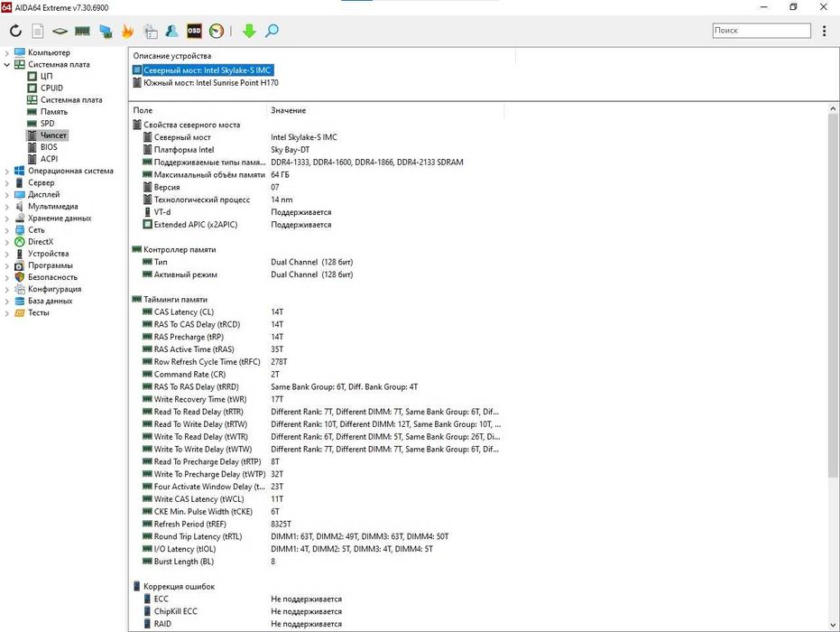Collapse the Системная плата tree node
The image size is (840, 632).
[x=6, y=64]
